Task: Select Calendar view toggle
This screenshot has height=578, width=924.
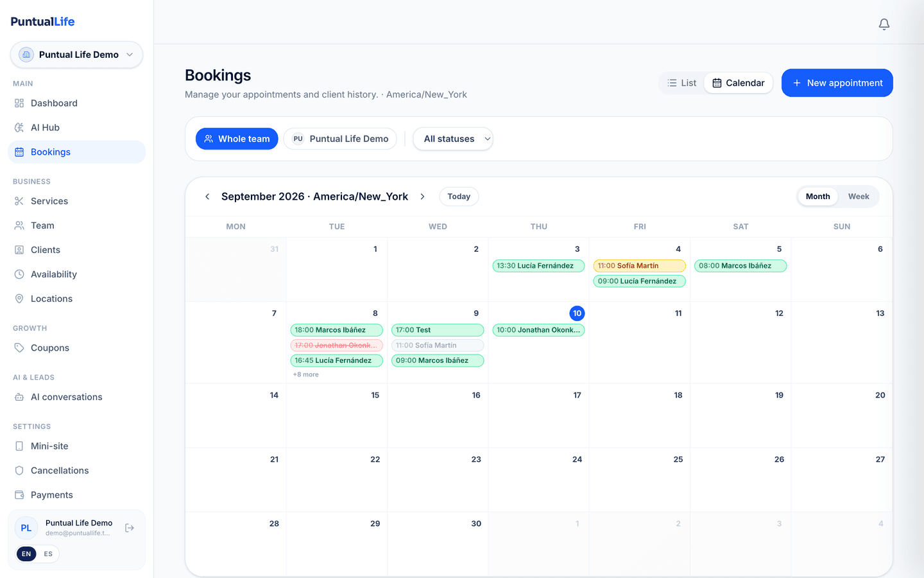Action: 739,83
